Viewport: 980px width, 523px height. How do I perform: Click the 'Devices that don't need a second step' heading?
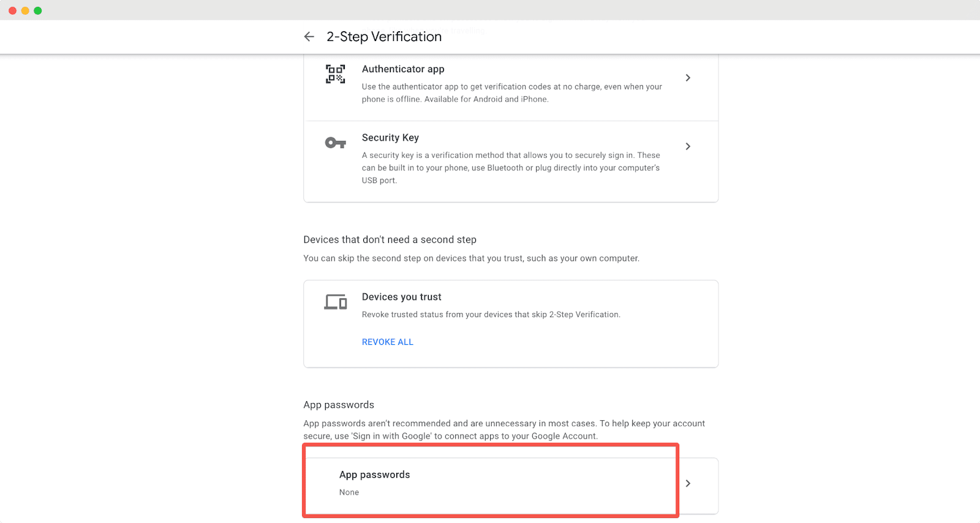(390, 239)
